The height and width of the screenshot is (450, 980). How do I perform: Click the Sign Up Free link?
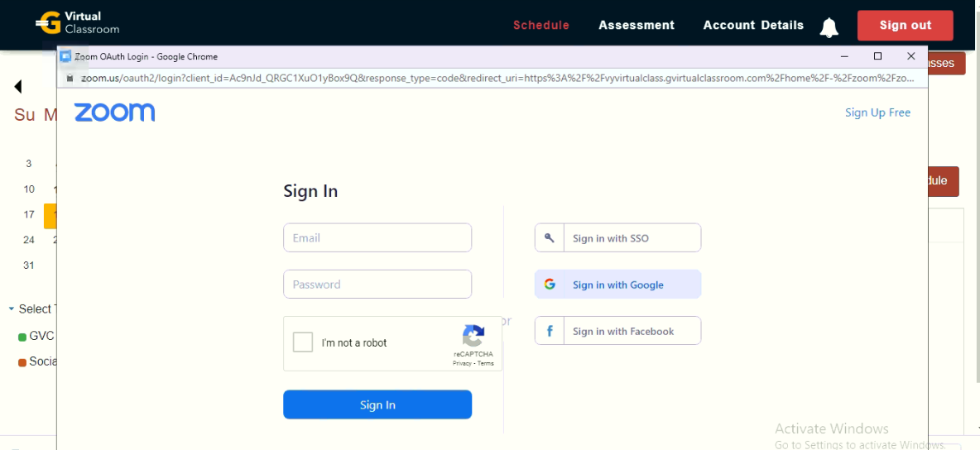[x=877, y=112]
